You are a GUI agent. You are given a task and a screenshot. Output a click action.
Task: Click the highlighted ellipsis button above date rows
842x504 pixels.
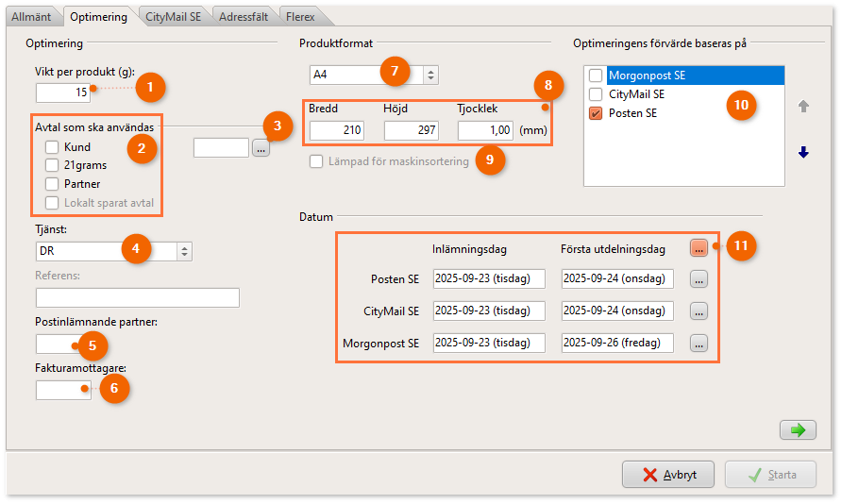699,247
